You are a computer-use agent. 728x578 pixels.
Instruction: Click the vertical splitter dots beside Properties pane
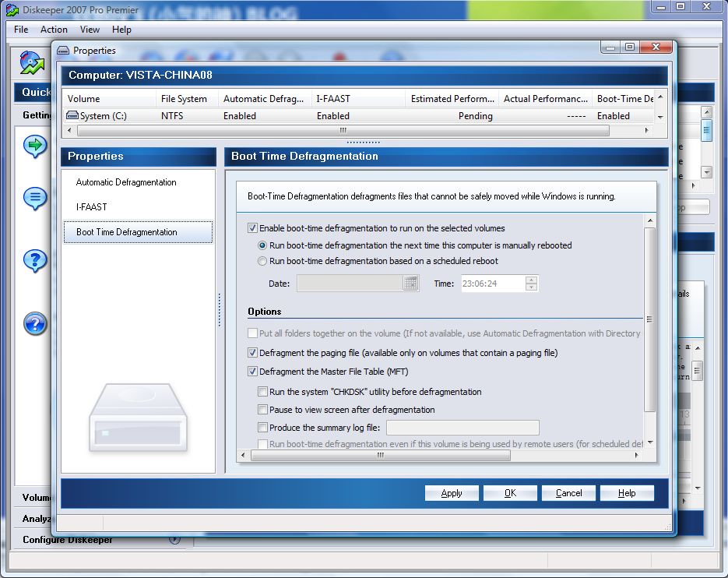click(x=219, y=310)
